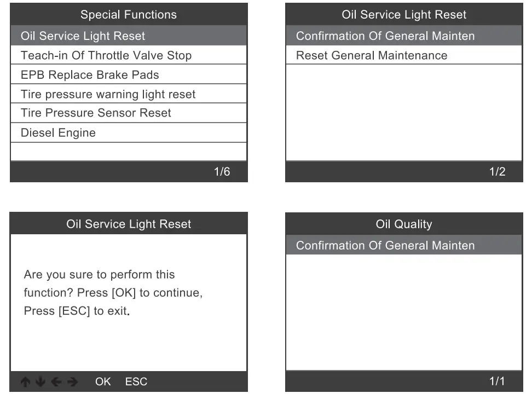Click the Special Functions title bar
Viewport: 532px width, 399px height.
point(129,15)
